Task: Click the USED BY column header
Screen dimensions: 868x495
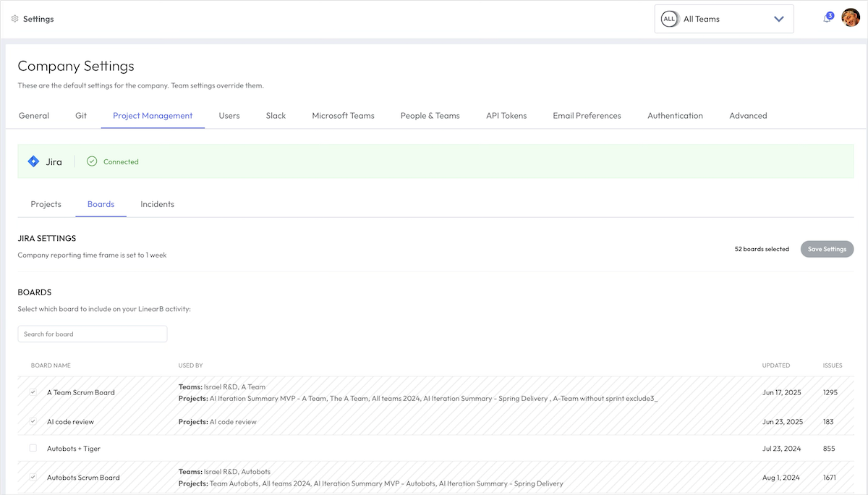Action: (190, 365)
